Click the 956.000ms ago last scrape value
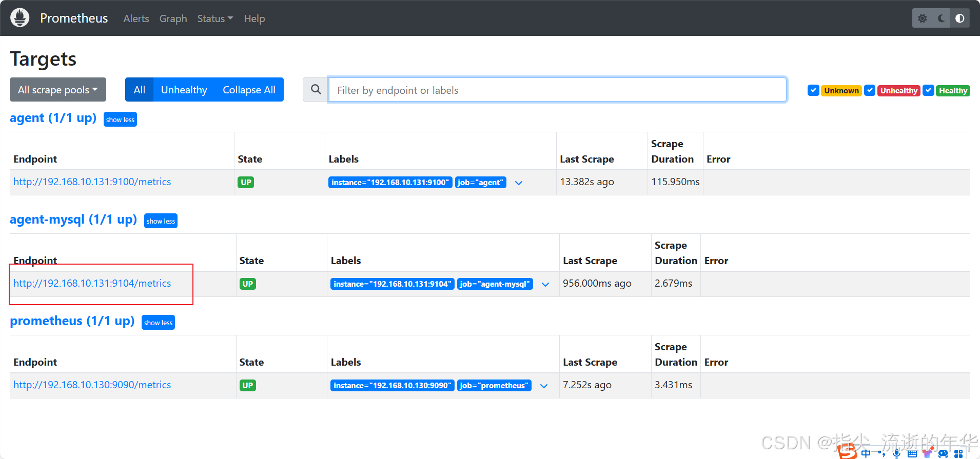The width and height of the screenshot is (980, 459). pyautogui.click(x=597, y=284)
